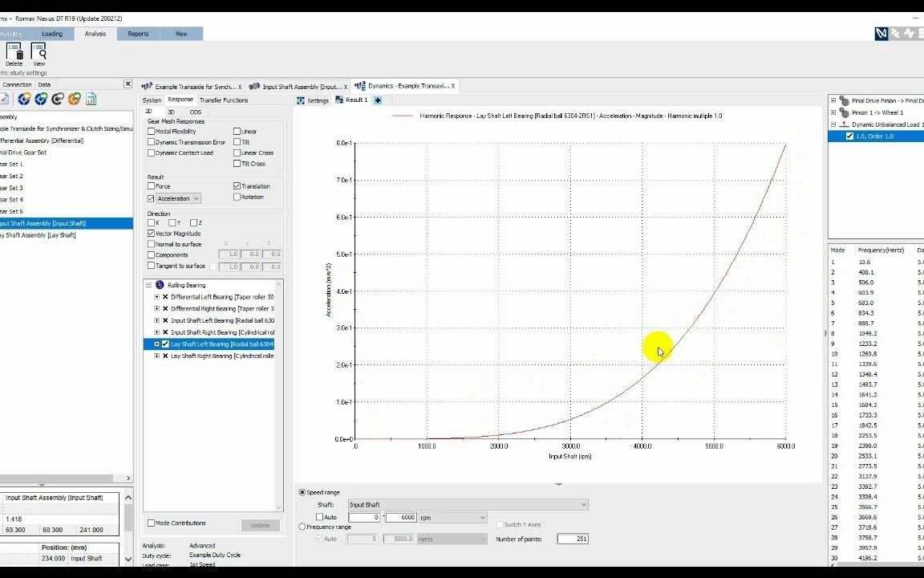Switch to the Loading ribbon tab

click(x=52, y=34)
